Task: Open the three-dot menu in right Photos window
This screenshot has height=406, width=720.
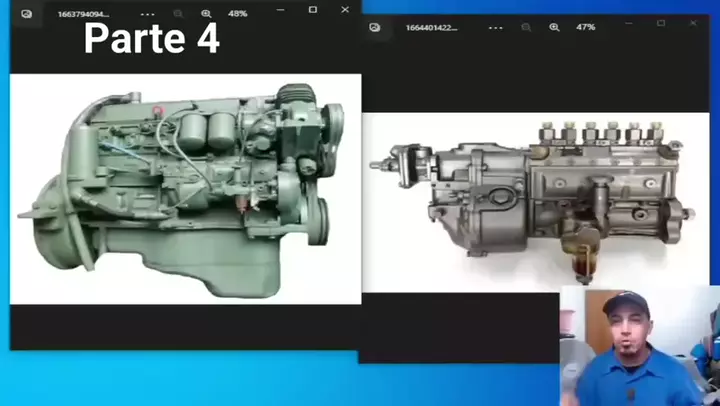Action: [x=494, y=27]
